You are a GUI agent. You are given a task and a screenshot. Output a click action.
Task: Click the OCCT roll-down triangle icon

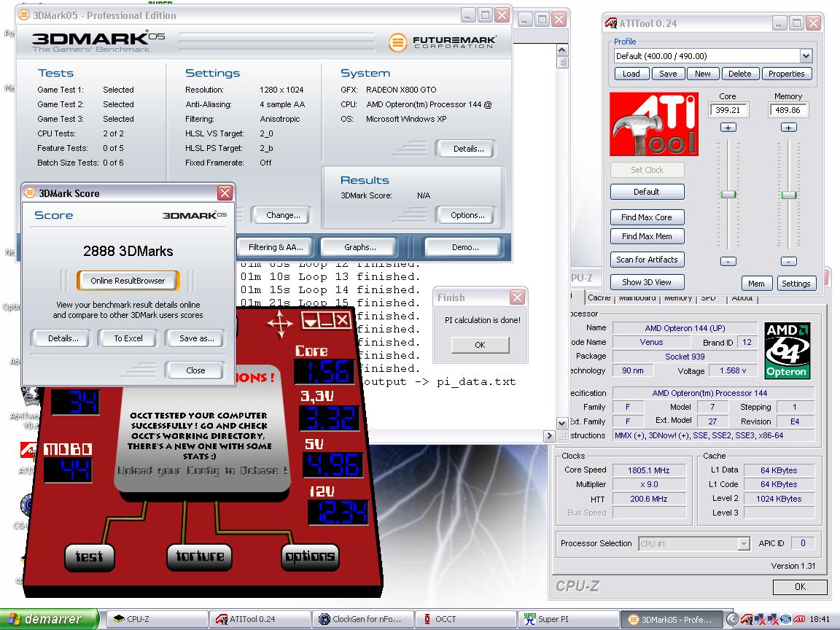point(311,321)
